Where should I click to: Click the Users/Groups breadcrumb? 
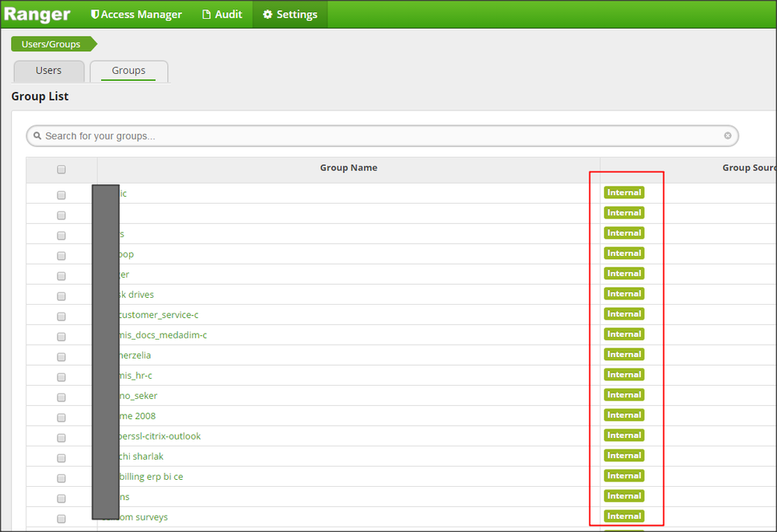point(54,44)
